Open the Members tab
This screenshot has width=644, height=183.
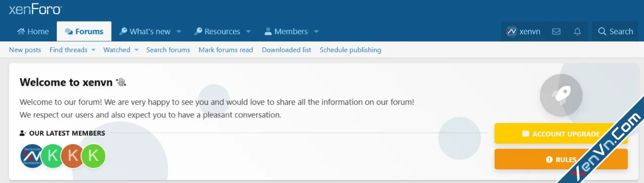(x=286, y=31)
